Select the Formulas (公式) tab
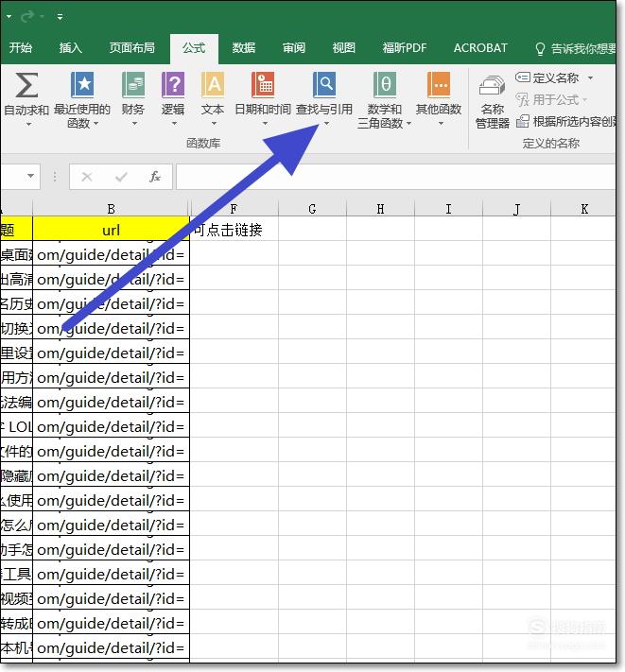The image size is (625, 672). (194, 48)
